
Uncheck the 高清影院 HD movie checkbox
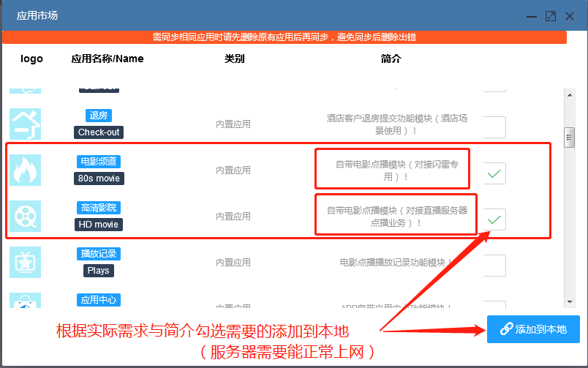[495, 219]
